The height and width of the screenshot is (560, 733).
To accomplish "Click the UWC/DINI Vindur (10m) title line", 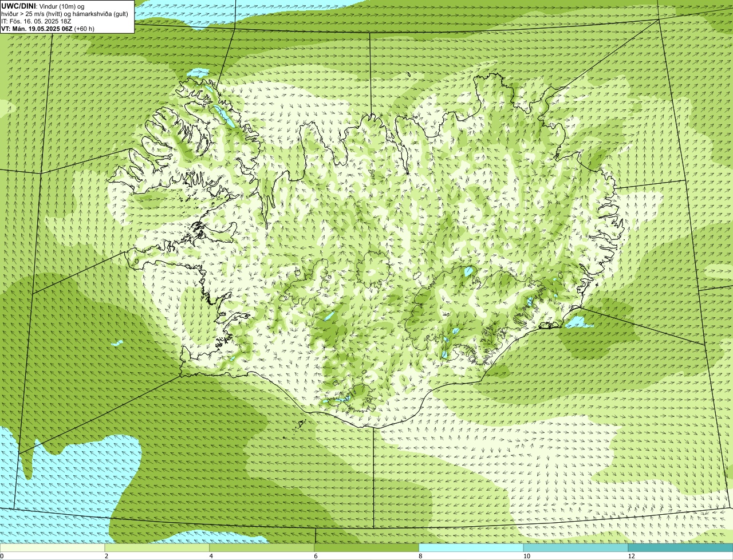I will [42, 6].
